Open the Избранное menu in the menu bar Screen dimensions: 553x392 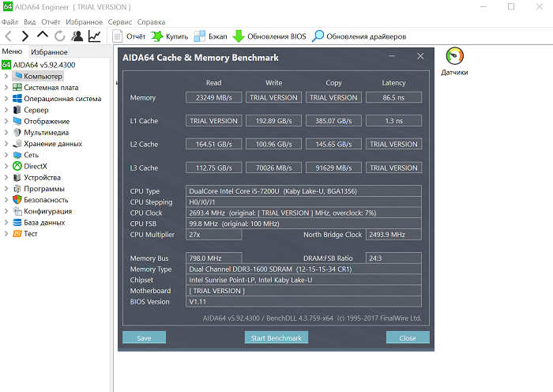(84, 22)
